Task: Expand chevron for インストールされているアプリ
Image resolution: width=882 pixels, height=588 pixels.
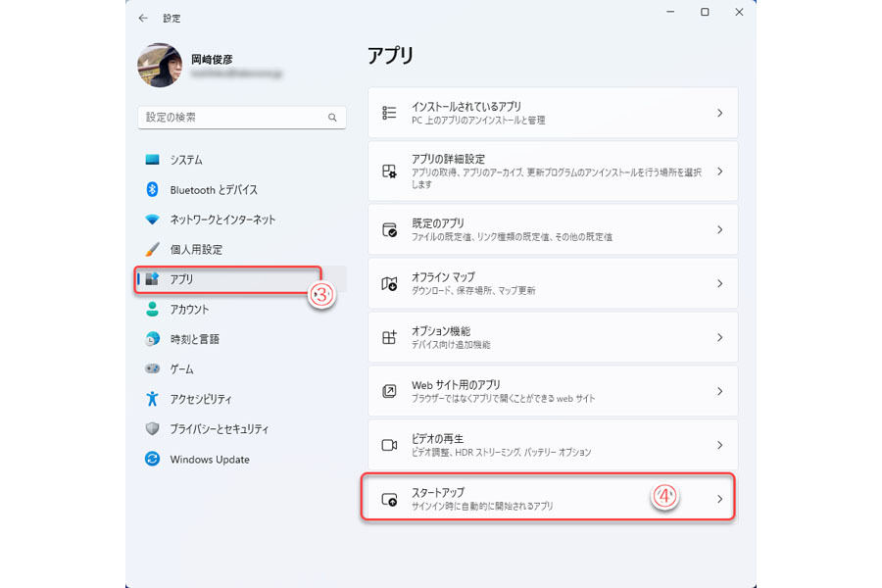Action: click(x=720, y=113)
